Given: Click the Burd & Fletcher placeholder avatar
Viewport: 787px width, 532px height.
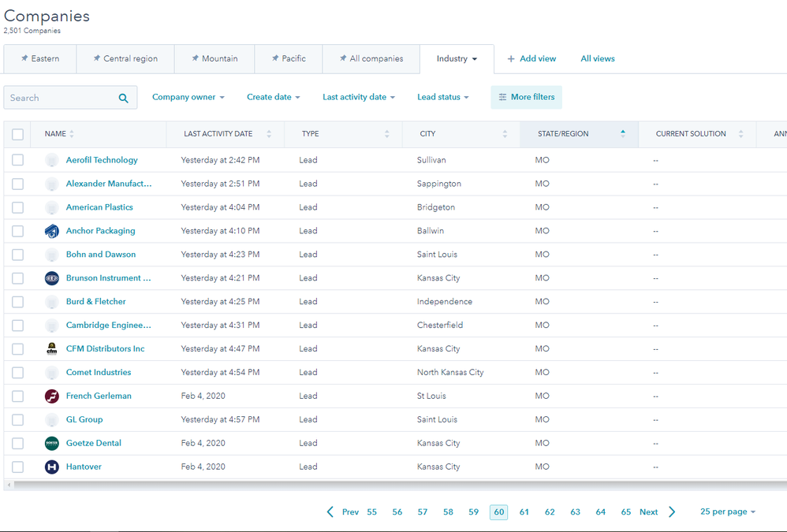Looking at the screenshot, I should (x=52, y=302).
